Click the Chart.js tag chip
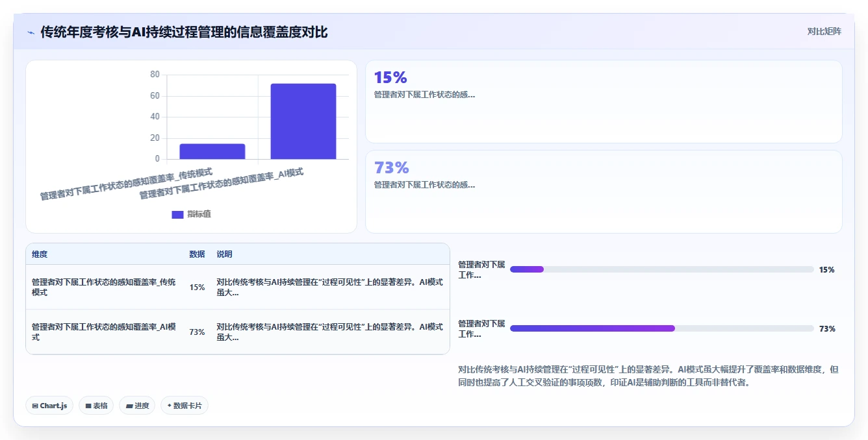The image size is (868, 440). point(49,406)
